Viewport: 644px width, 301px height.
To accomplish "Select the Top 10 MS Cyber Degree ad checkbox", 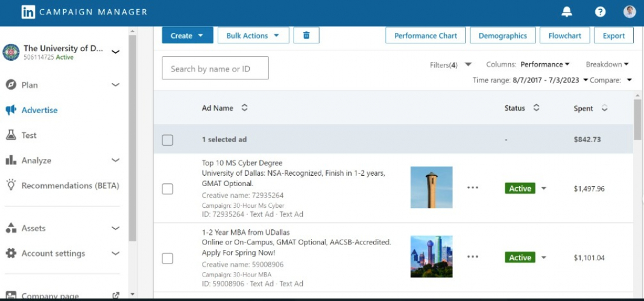I will click(x=167, y=189).
